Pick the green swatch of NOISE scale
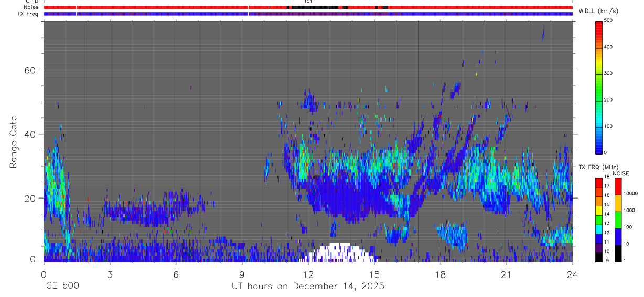Screen dimensions: 644x297 click(618, 219)
